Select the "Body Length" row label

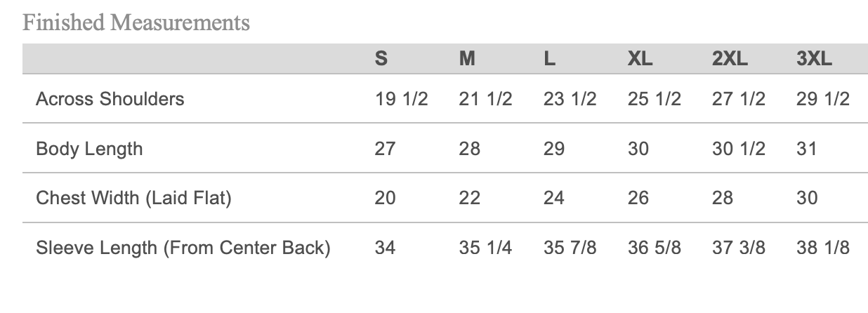click(89, 149)
